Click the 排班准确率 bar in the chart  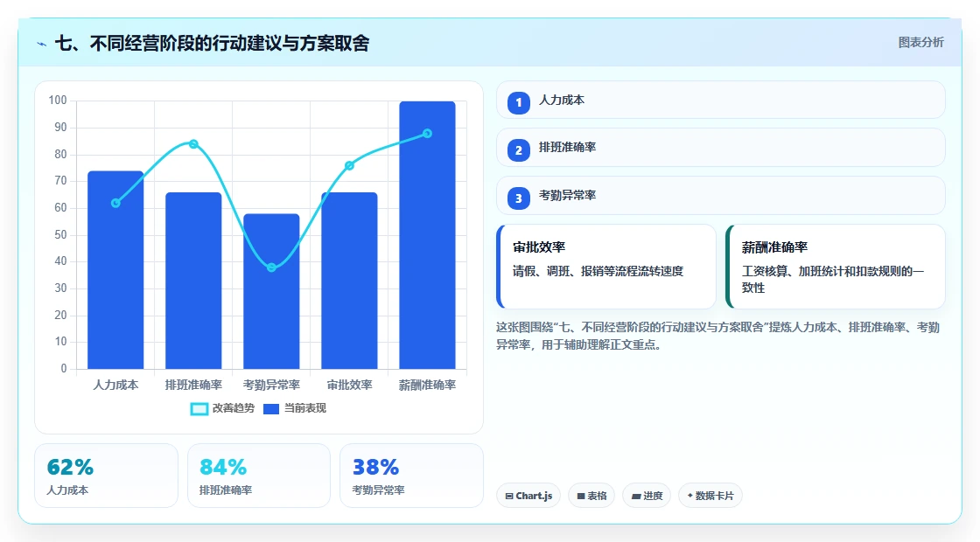point(193,281)
